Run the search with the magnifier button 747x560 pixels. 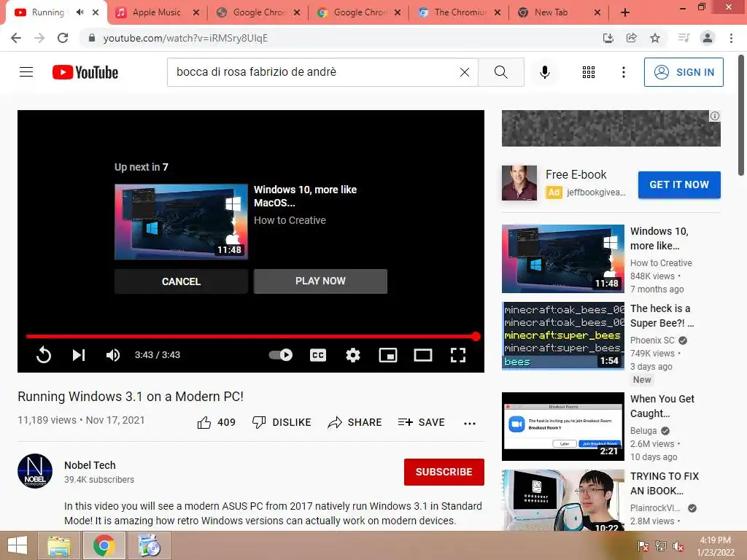500,72
